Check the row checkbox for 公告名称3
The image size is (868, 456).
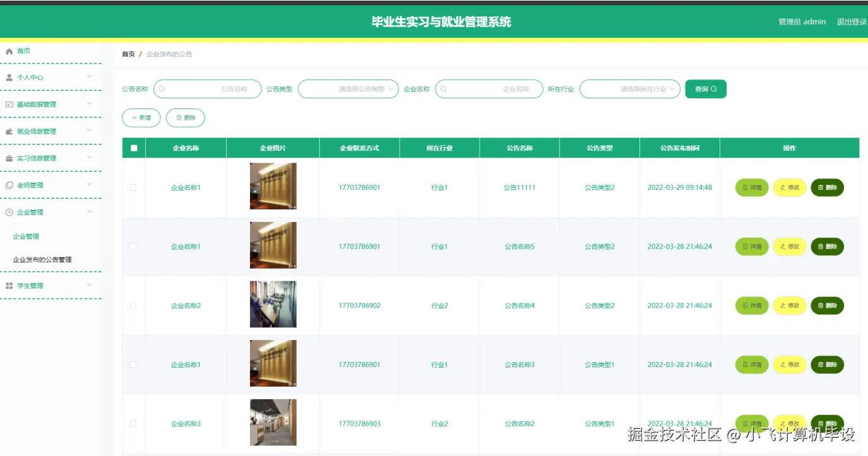click(x=133, y=365)
